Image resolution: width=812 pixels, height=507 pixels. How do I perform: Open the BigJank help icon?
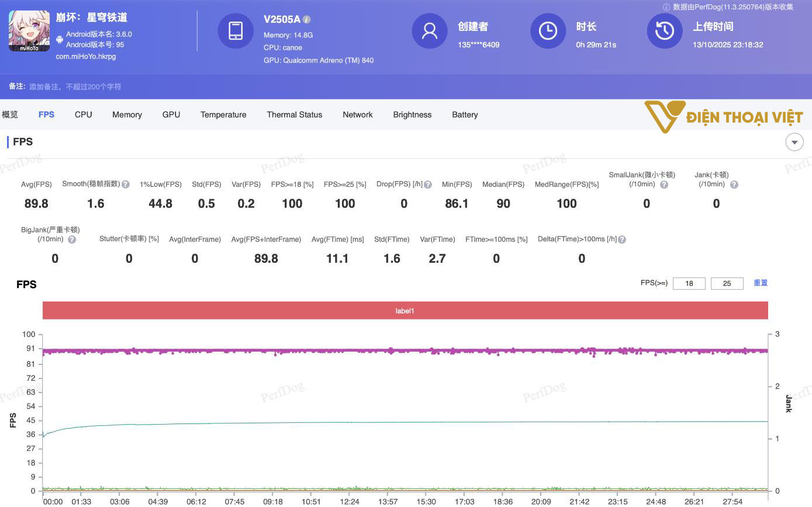click(72, 239)
